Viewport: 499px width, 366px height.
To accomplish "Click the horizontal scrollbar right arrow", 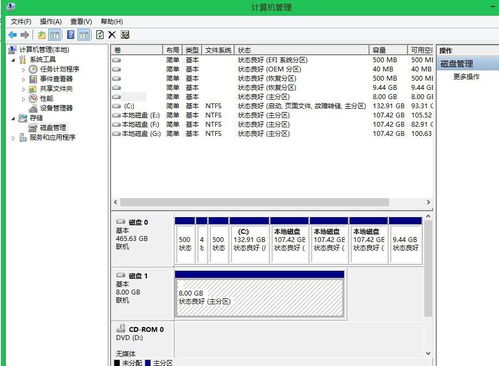I will [428, 202].
